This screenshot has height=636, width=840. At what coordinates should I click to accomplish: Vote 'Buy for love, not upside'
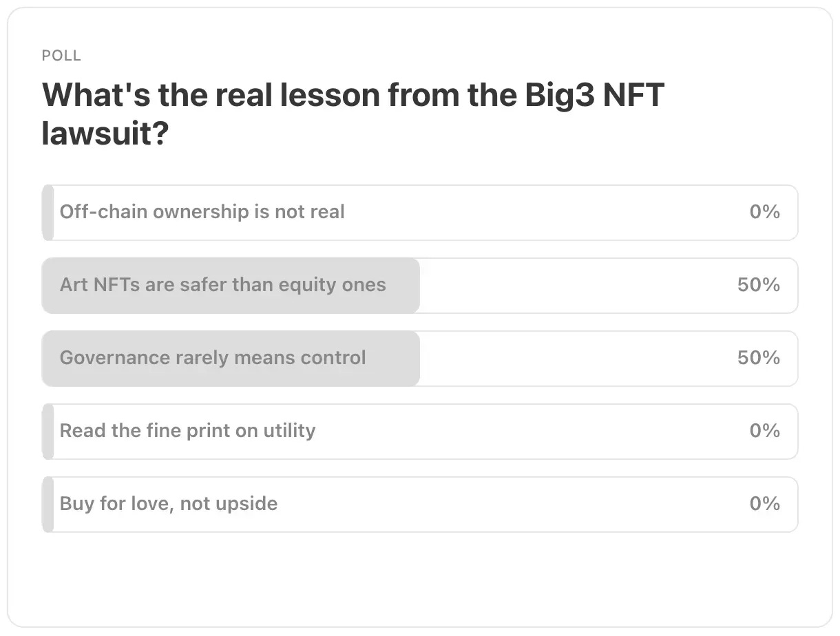(x=420, y=505)
